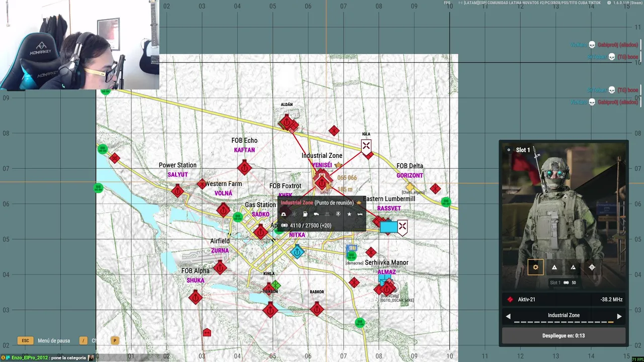
Task: Click the FOB Foxtrot map label
Action: point(285,186)
